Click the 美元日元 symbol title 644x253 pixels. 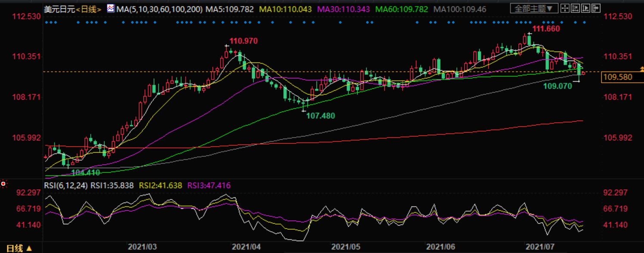point(59,9)
